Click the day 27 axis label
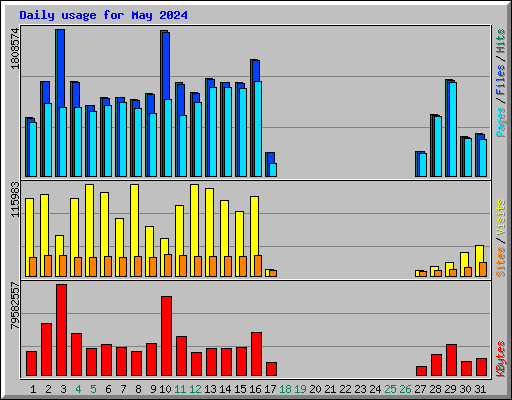 [420, 389]
